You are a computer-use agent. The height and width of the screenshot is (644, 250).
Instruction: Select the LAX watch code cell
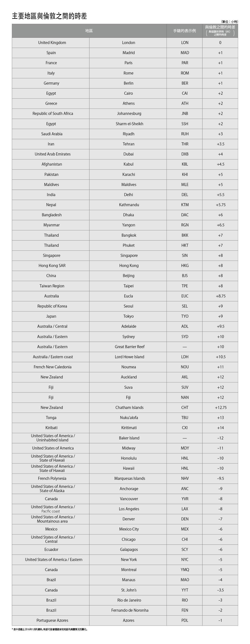[x=185, y=509]
